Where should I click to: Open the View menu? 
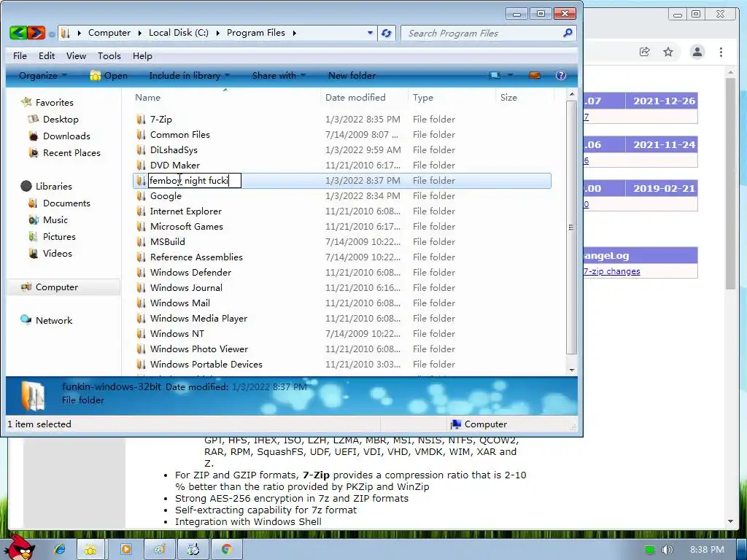tap(76, 55)
